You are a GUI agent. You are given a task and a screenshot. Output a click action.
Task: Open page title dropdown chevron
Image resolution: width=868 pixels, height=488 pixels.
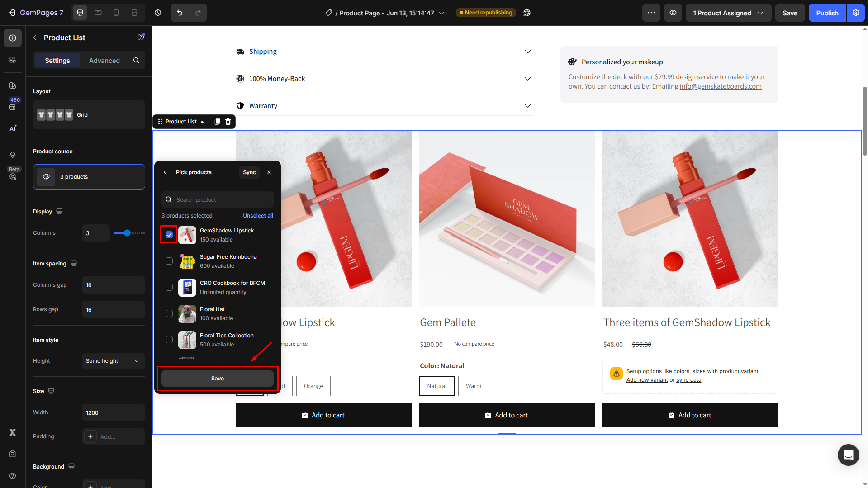point(441,13)
